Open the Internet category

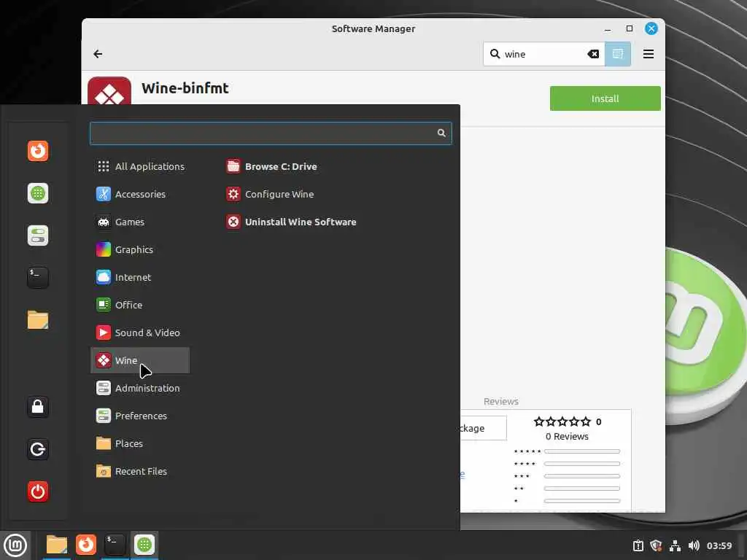(x=140, y=277)
